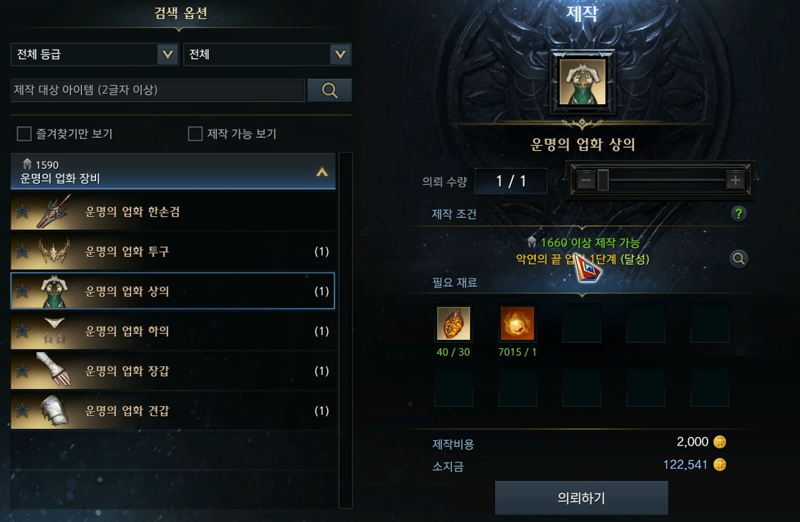Select first required material icon 40/30
This screenshot has width=800, height=522.
(453, 324)
